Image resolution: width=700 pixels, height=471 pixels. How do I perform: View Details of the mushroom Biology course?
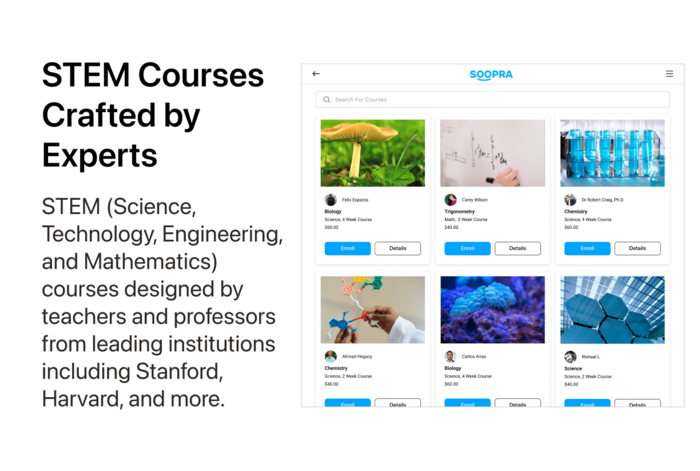pos(397,248)
